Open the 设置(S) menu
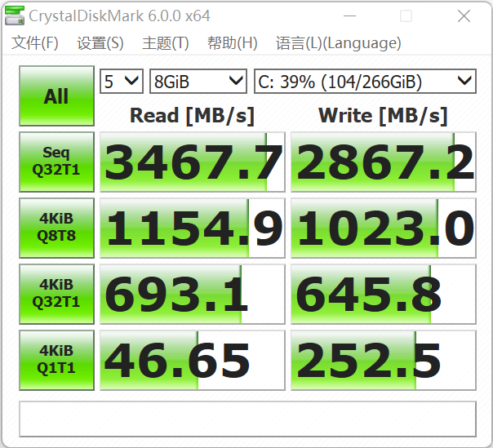The width and height of the screenshot is (493, 448). tap(100, 43)
